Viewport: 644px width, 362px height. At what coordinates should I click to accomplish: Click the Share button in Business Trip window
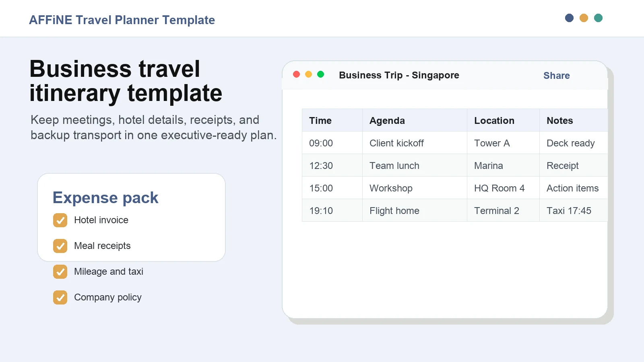click(556, 76)
